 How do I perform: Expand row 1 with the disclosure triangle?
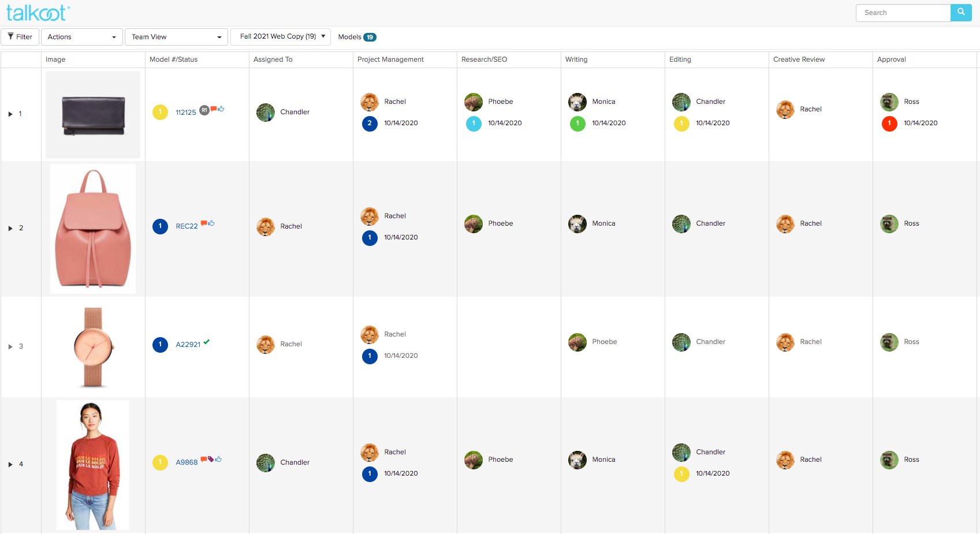10,114
